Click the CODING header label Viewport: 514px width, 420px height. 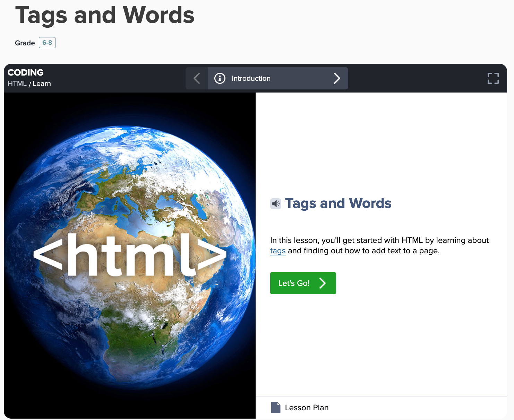pyautogui.click(x=26, y=72)
